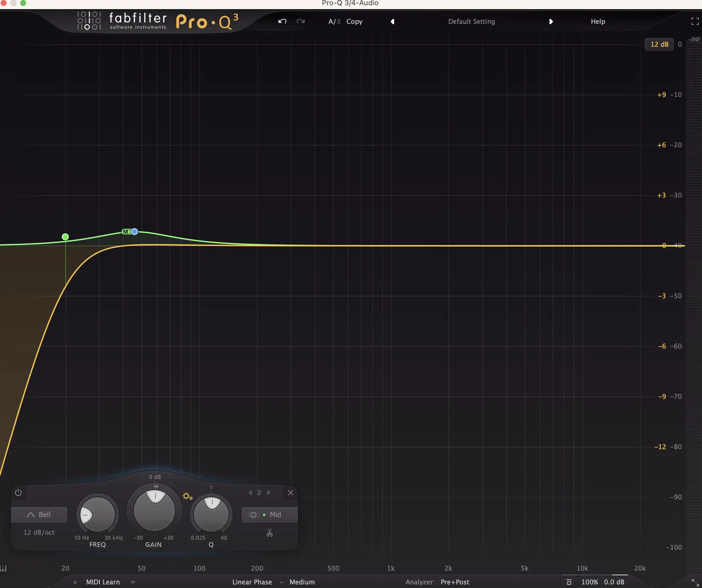Toggle the band power bypass button
The width and height of the screenshot is (702, 588).
click(18, 492)
